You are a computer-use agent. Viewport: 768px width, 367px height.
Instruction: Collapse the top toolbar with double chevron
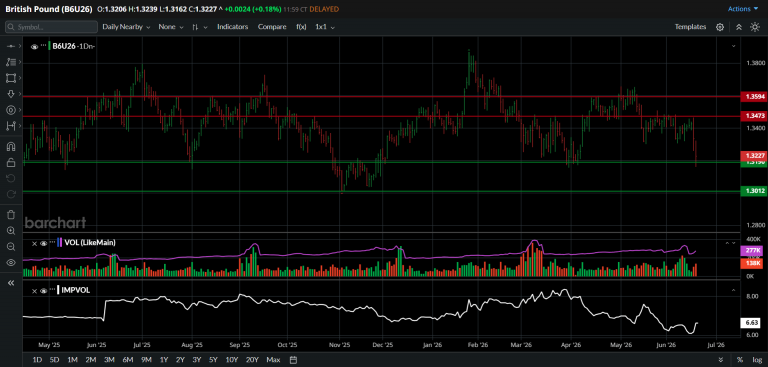click(x=739, y=27)
